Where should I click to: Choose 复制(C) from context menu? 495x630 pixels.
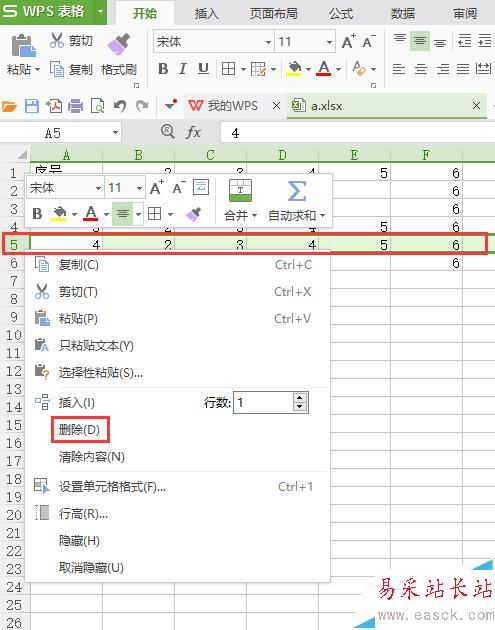[x=179, y=265]
